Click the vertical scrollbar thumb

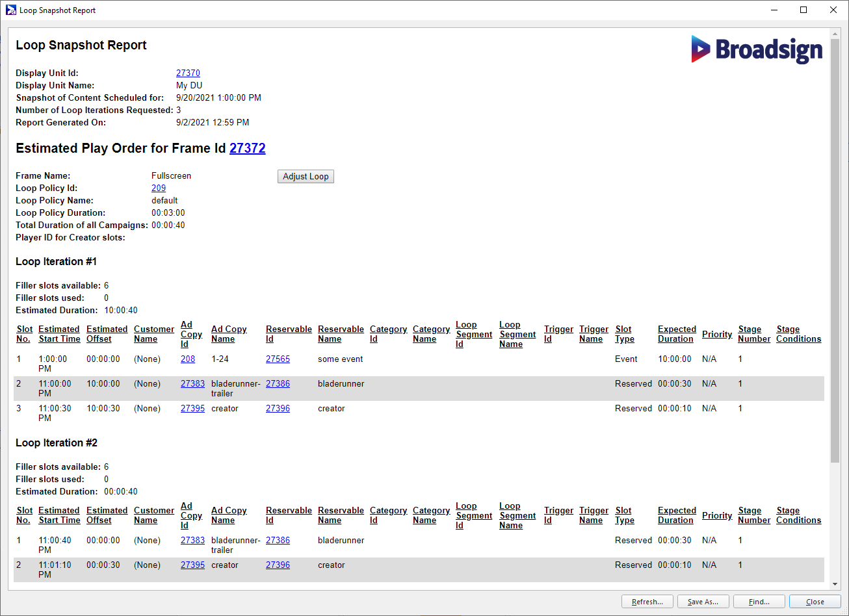coord(835,247)
